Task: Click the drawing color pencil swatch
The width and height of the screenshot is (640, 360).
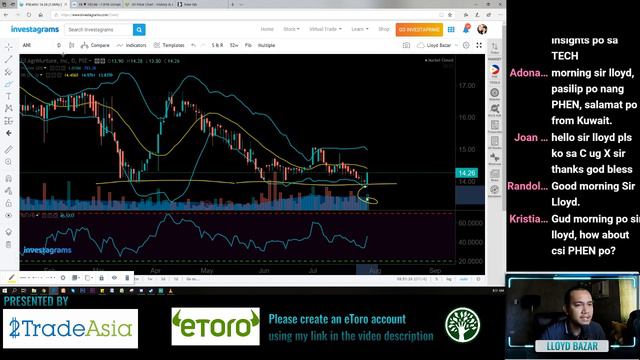Action: 11,278
